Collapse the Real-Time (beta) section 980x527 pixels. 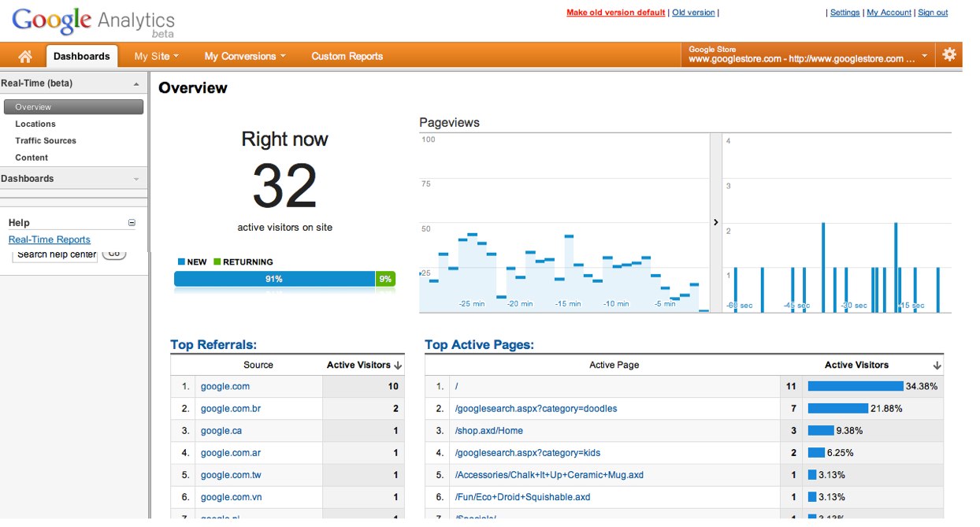coord(136,84)
